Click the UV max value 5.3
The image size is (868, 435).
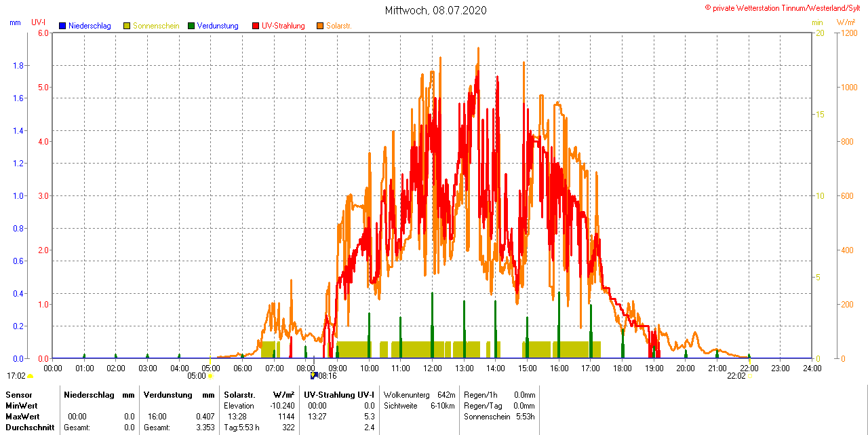(x=370, y=416)
